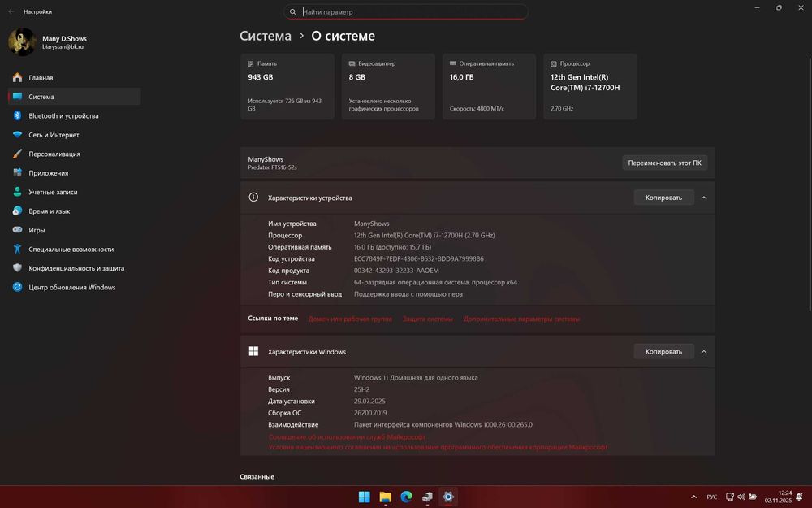This screenshot has height=508, width=812.
Task: Select the Predator PT516-52s model text
Action: click(272, 167)
